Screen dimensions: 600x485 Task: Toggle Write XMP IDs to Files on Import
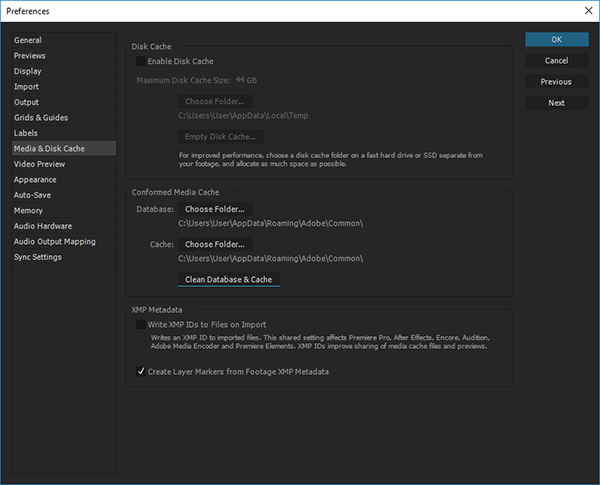(x=141, y=324)
